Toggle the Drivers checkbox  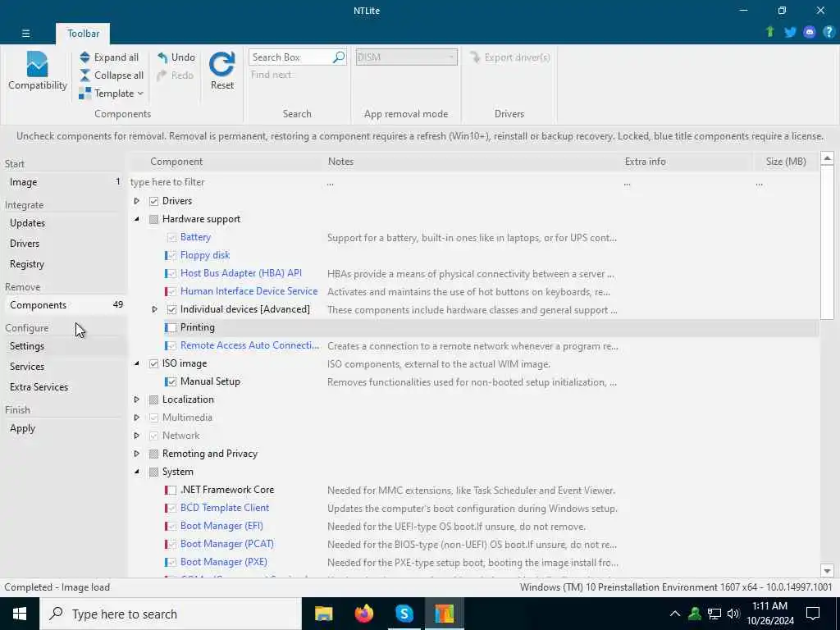[153, 201]
